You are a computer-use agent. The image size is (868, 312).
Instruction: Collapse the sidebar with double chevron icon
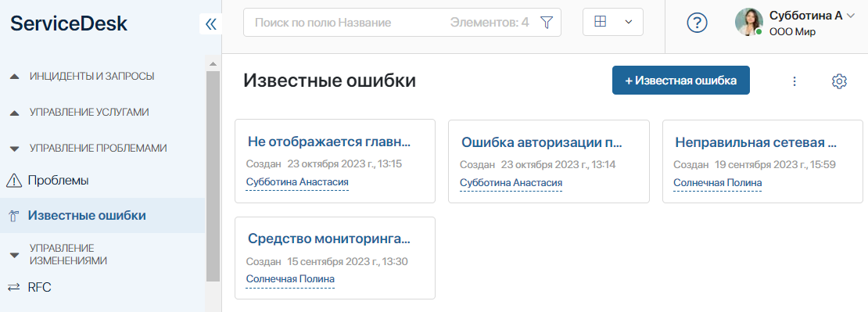pyautogui.click(x=211, y=23)
